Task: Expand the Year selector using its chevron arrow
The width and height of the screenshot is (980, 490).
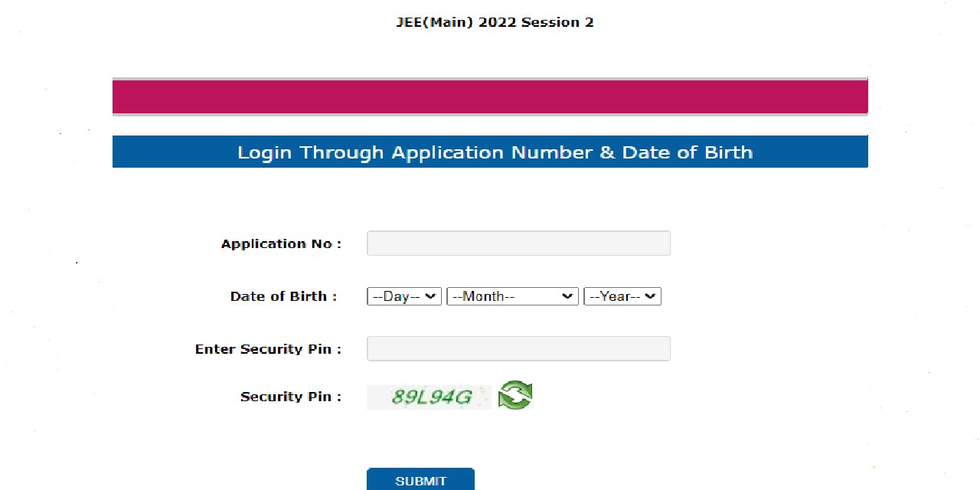Action: [650, 296]
